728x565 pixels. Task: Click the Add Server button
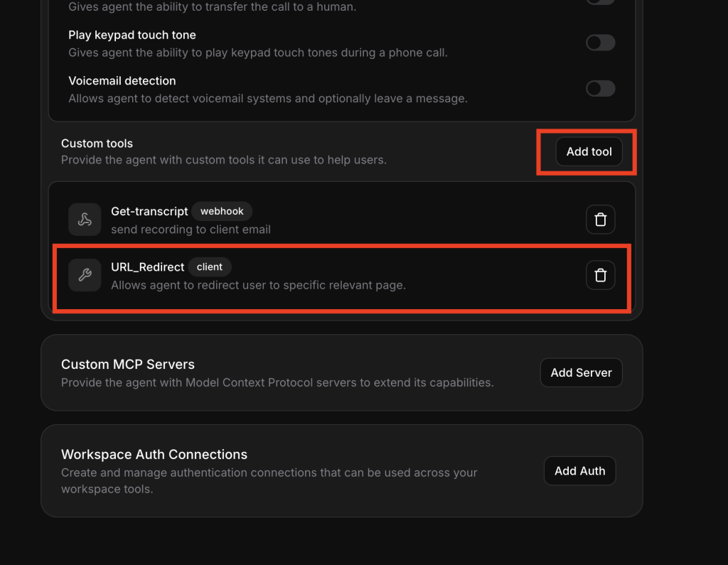[581, 372]
